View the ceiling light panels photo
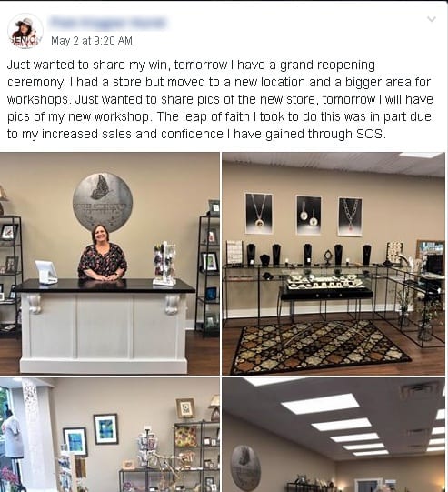This screenshot has width=448, height=492. 334,435
